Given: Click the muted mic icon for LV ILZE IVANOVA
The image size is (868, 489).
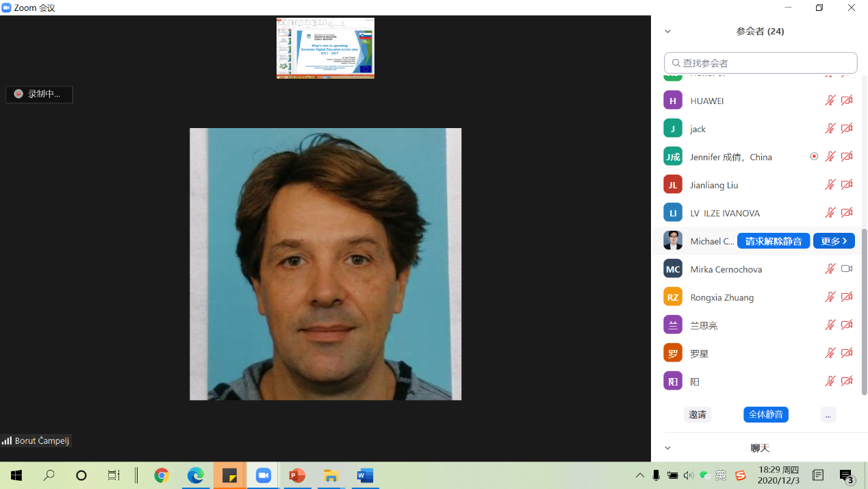Looking at the screenshot, I should [x=830, y=213].
